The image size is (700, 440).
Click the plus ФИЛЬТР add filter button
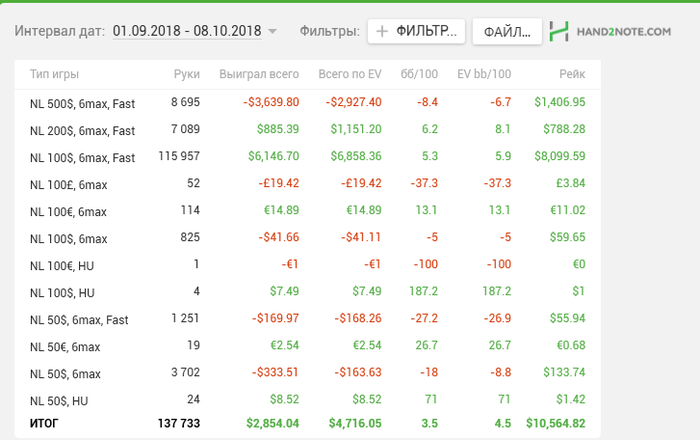pyautogui.click(x=416, y=31)
